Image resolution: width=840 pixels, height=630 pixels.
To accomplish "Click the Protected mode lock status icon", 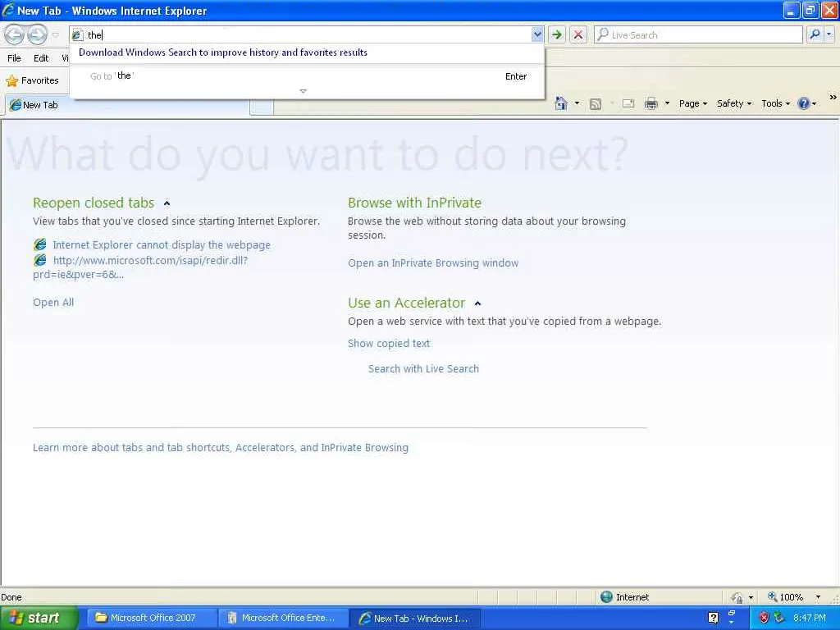I will click(737, 597).
